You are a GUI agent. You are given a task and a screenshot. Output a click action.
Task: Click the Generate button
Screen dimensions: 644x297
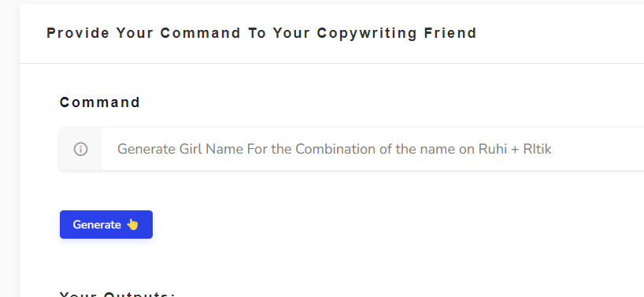click(106, 225)
